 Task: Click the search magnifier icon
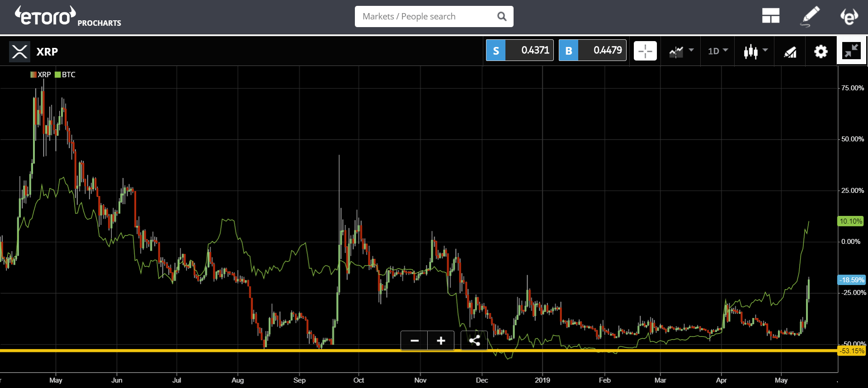[501, 17]
